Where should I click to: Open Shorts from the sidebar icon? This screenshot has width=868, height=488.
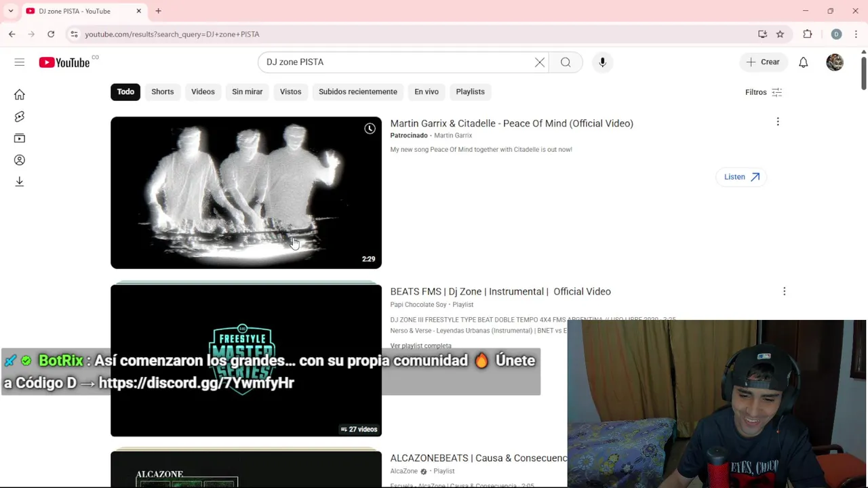20,117
